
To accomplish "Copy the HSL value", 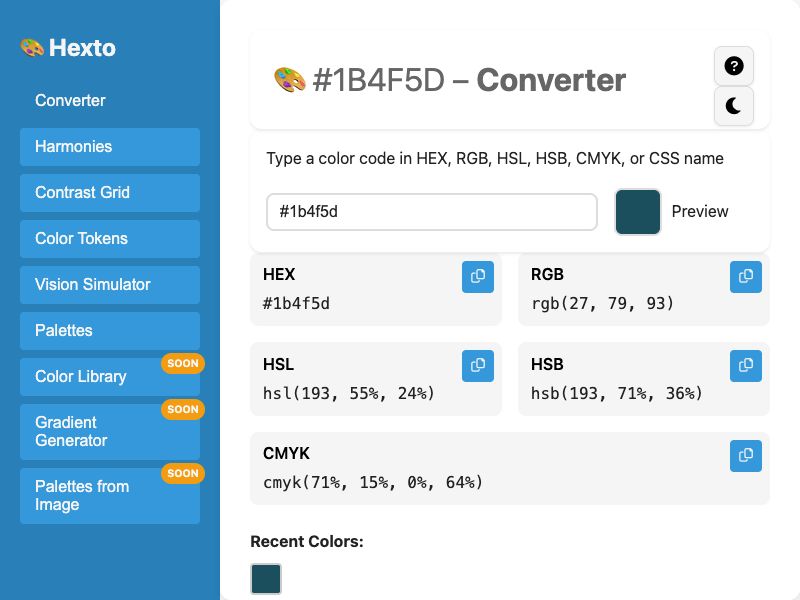I will pyautogui.click(x=477, y=366).
